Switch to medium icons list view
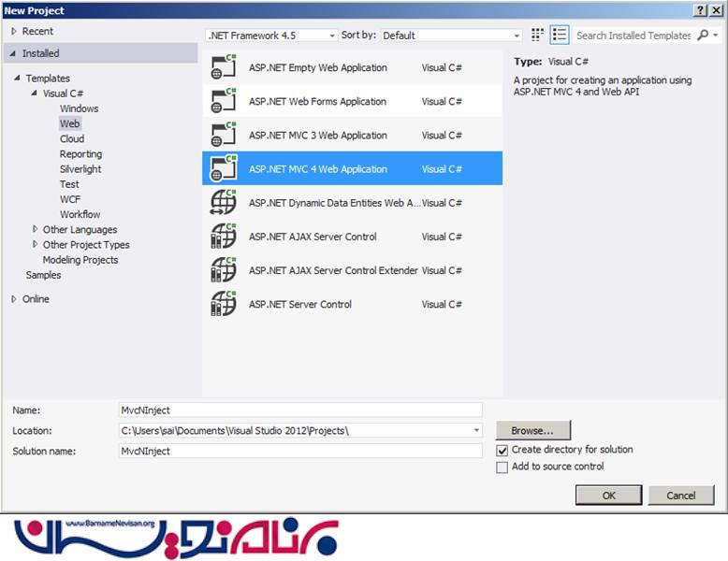Screen dimensions: 728x561 (x=560, y=35)
